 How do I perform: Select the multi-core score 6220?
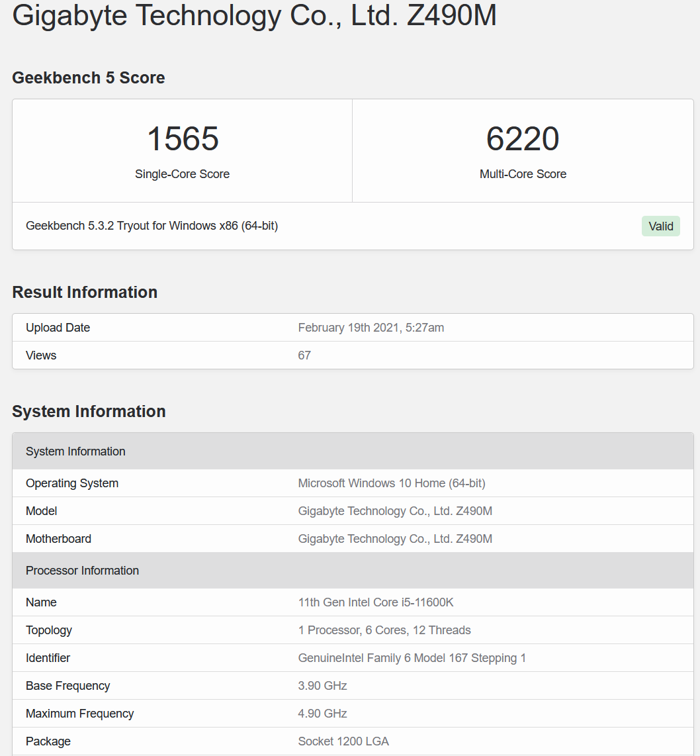tap(523, 139)
